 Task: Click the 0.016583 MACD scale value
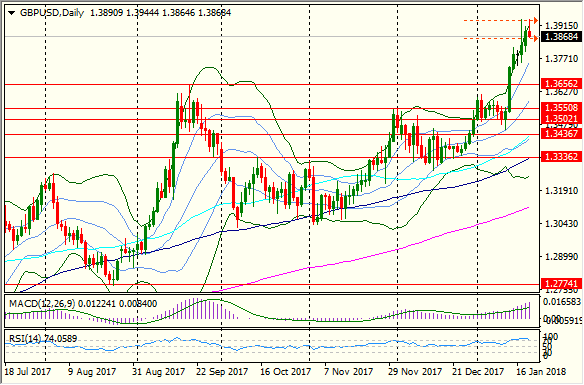[x=562, y=302]
